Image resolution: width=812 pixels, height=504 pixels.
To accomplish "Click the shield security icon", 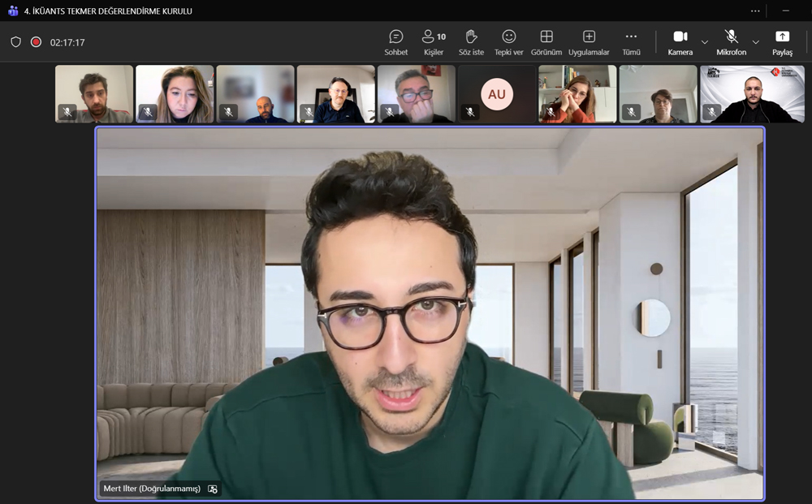I will tap(15, 42).
